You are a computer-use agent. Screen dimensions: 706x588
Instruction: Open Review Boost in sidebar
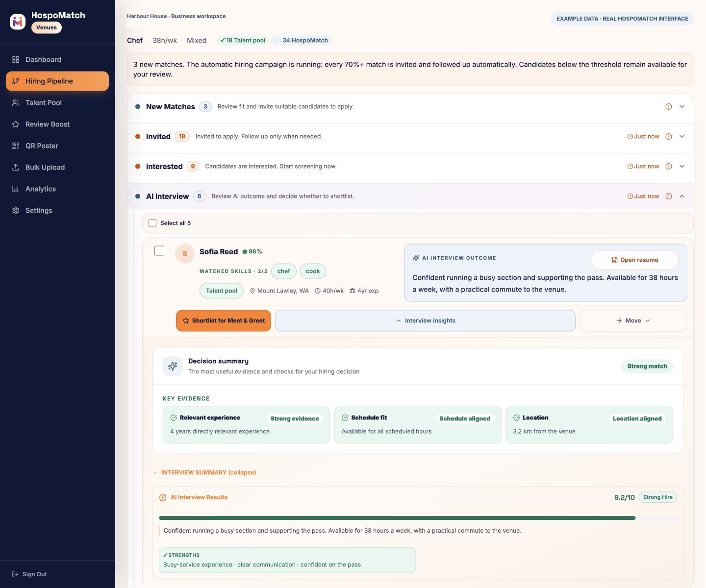click(x=57, y=124)
